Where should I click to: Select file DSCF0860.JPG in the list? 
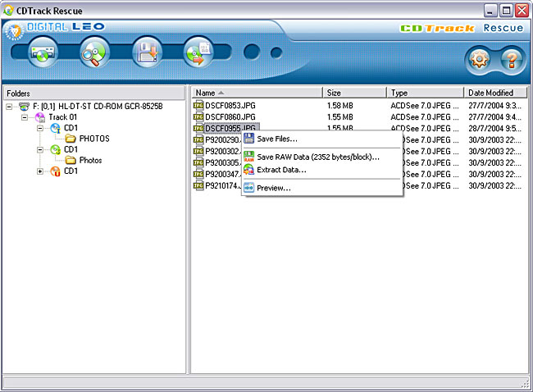click(230, 117)
